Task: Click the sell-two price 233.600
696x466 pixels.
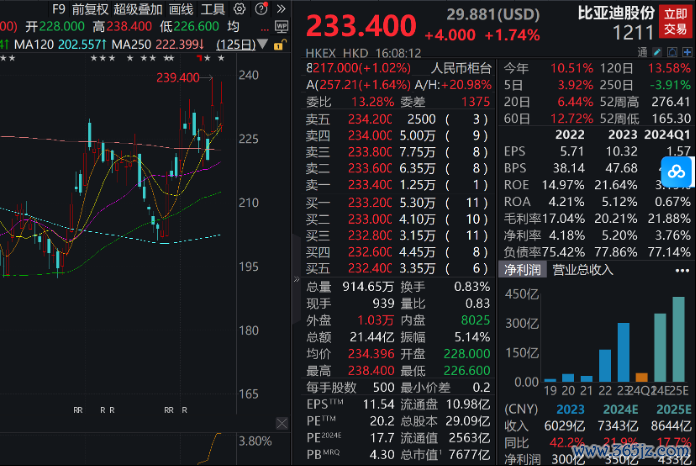Action: point(370,169)
